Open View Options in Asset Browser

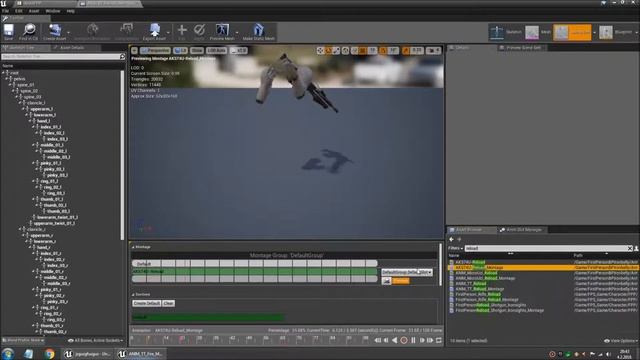(x=621, y=340)
